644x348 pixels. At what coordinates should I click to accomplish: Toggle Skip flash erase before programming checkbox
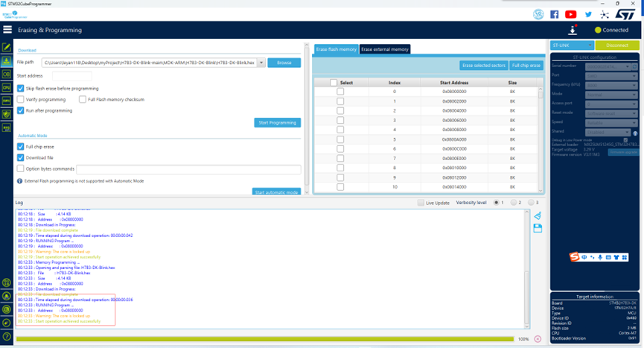[x=21, y=89]
